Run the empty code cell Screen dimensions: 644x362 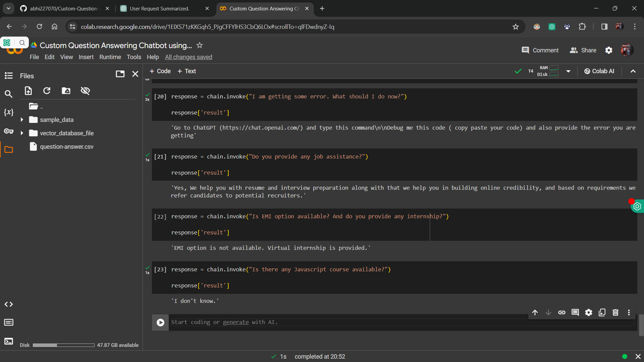[x=160, y=322]
